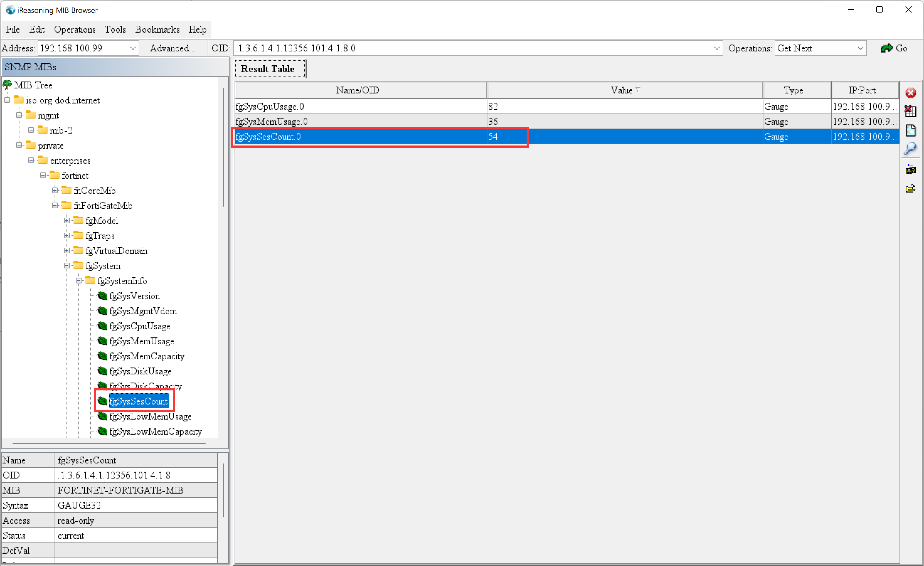Click the Advanced... button

pos(173,48)
